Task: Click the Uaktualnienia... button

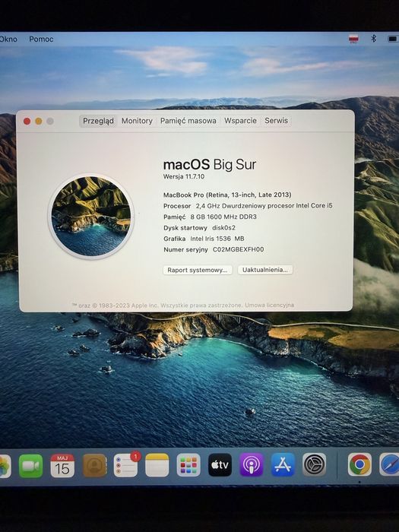Action: [265, 270]
